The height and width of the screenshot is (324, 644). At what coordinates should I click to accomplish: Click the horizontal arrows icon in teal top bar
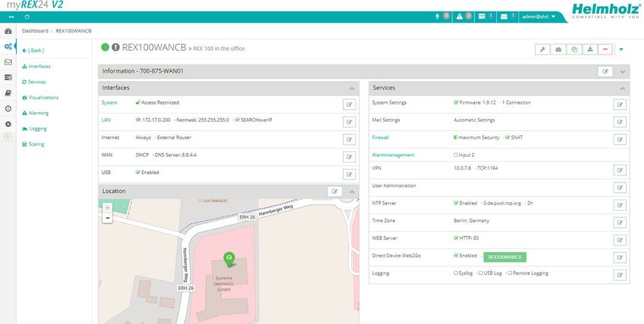[x=11, y=17]
